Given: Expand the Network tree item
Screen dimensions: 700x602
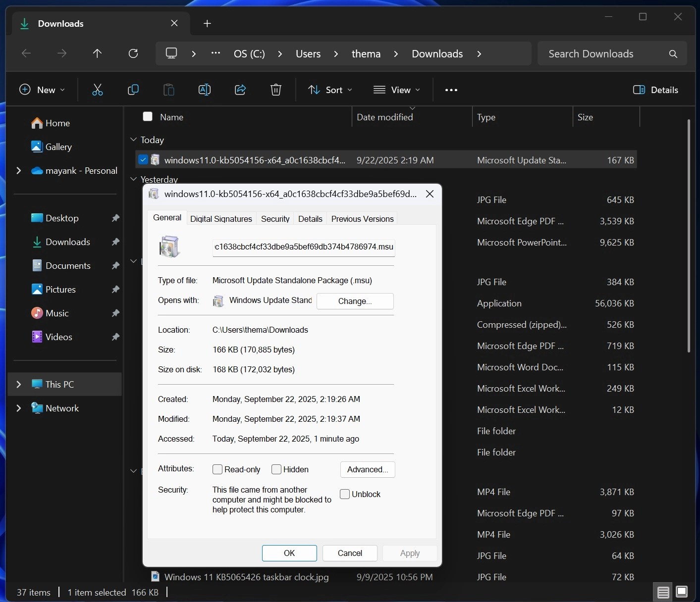Looking at the screenshot, I should (x=18, y=408).
